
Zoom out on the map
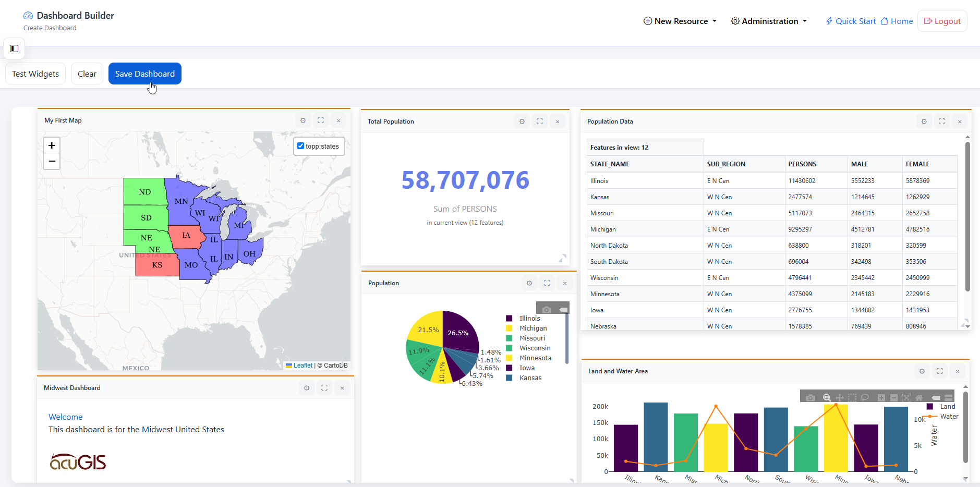pos(52,161)
